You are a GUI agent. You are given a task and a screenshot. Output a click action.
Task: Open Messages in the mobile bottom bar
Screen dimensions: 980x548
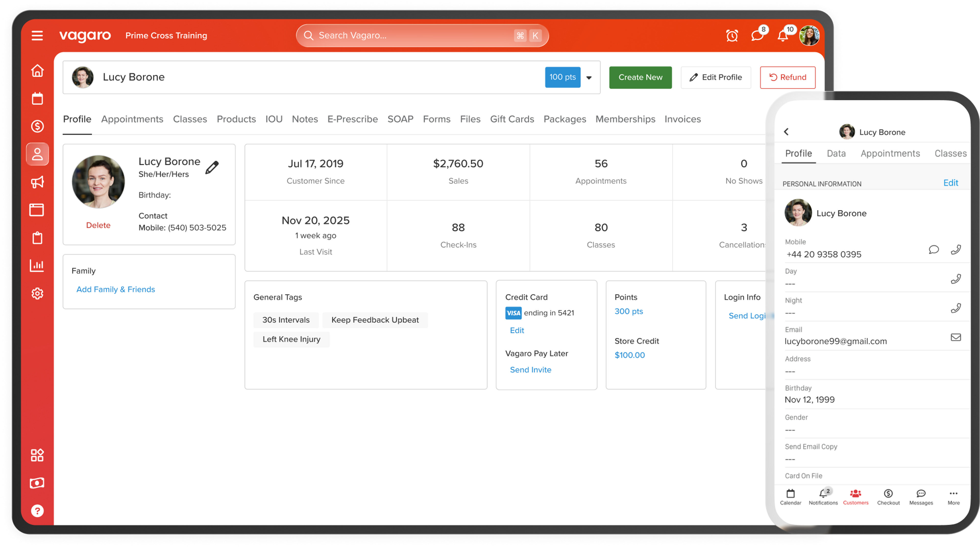point(921,497)
